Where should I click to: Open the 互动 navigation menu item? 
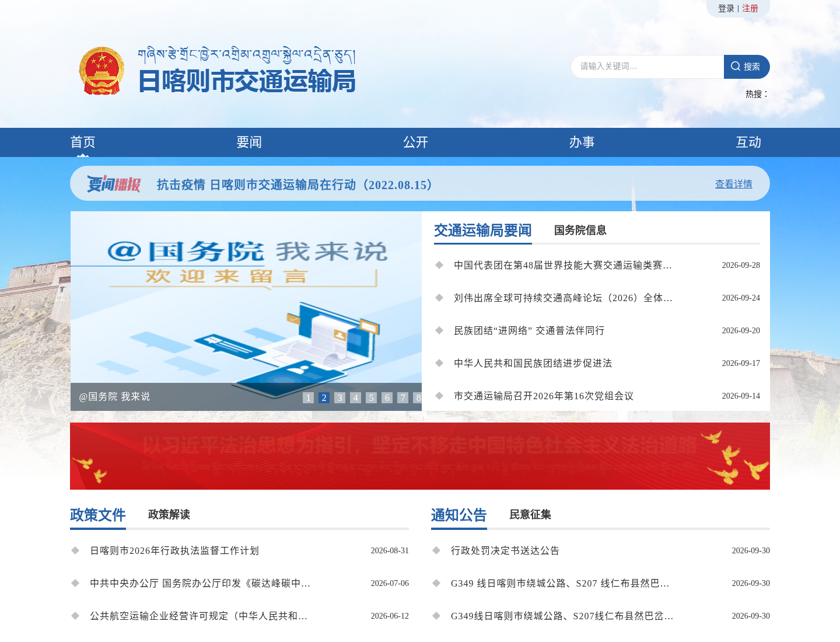point(748,142)
